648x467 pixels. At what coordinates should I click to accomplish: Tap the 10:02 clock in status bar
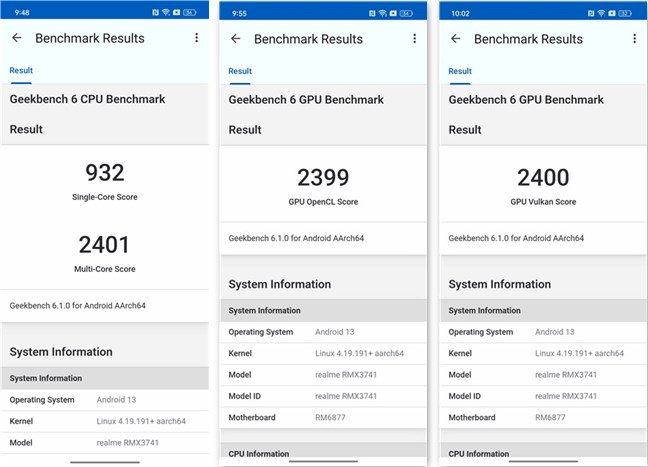click(460, 13)
